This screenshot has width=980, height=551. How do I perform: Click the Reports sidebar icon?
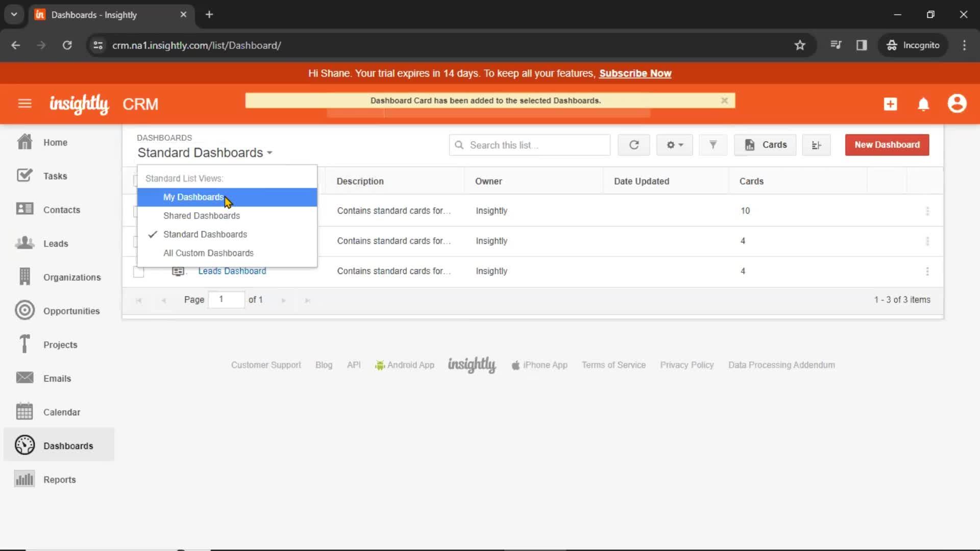(x=24, y=479)
